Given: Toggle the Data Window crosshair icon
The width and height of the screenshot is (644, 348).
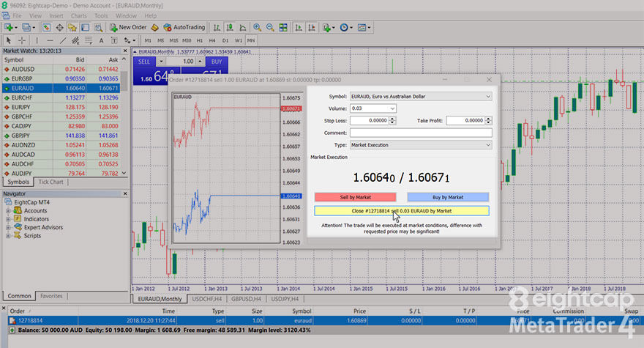Looking at the screenshot, I should click(x=59, y=28).
